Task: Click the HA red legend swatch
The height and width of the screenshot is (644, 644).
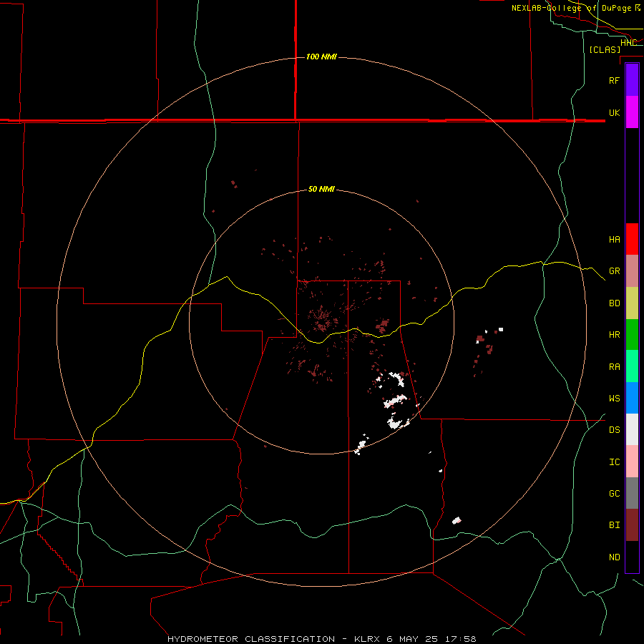Action: click(x=632, y=239)
